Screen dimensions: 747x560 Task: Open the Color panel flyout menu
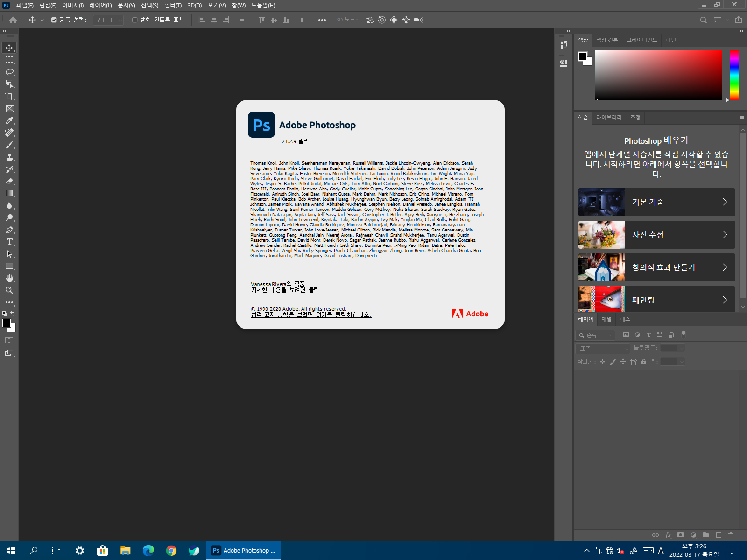(x=741, y=40)
